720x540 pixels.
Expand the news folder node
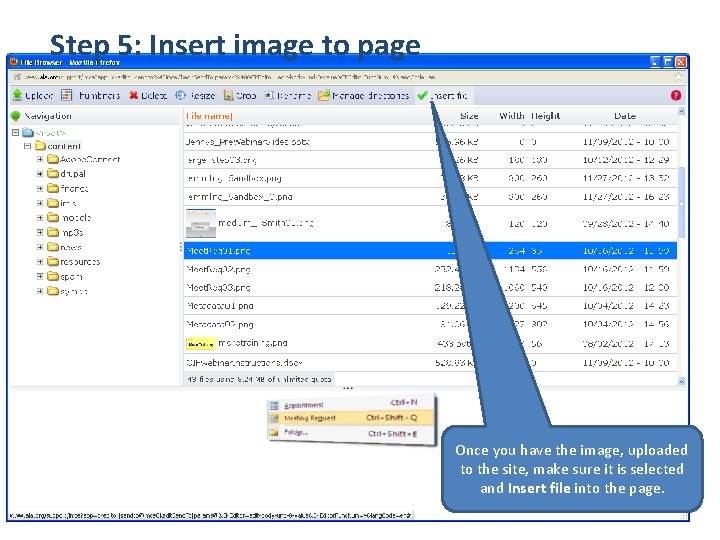(x=40, y=247)
